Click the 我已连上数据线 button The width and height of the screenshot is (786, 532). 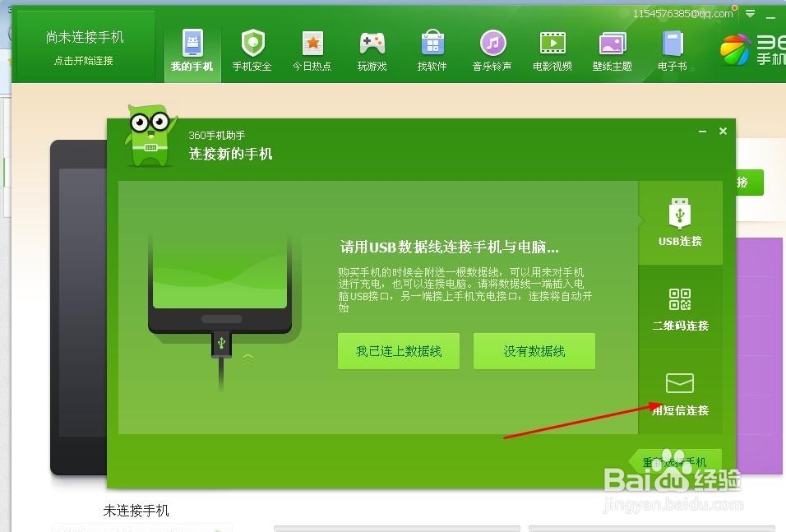pyautogui.click(x=398, y=350)
